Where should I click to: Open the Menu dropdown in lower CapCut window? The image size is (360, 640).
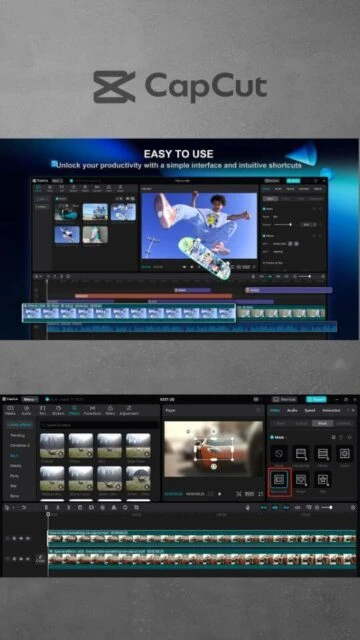coord(30,399)
